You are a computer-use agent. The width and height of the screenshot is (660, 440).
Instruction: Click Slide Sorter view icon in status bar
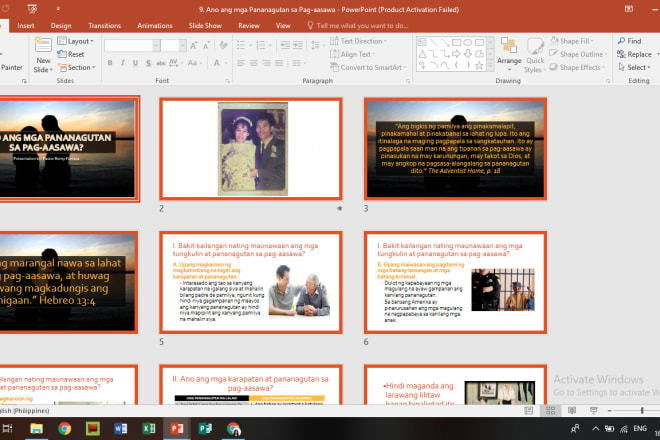(x=550, y=411)
